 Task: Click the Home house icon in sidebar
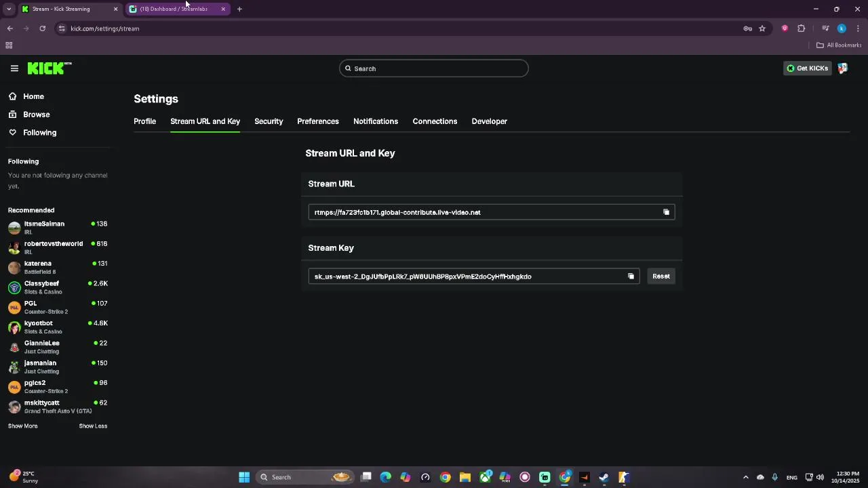coord(13,96)
